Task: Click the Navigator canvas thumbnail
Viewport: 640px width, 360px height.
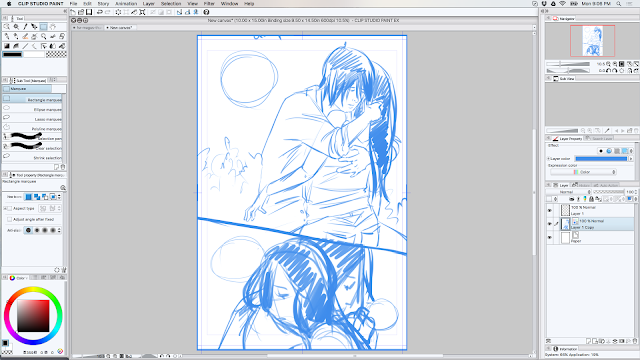Action: [x=592, y=41]
